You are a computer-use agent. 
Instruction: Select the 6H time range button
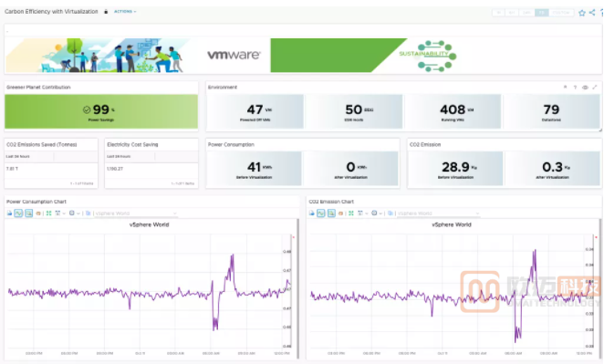[513, 13]
